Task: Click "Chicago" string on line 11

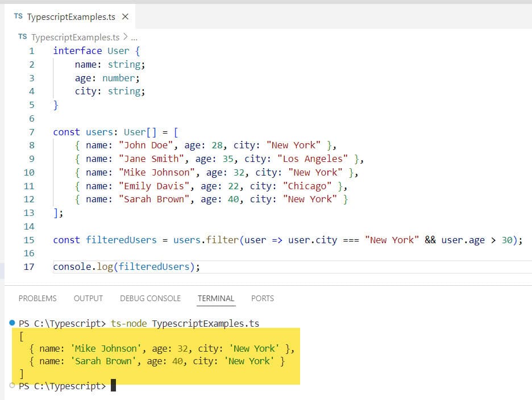Action: [x=307, y=186]
